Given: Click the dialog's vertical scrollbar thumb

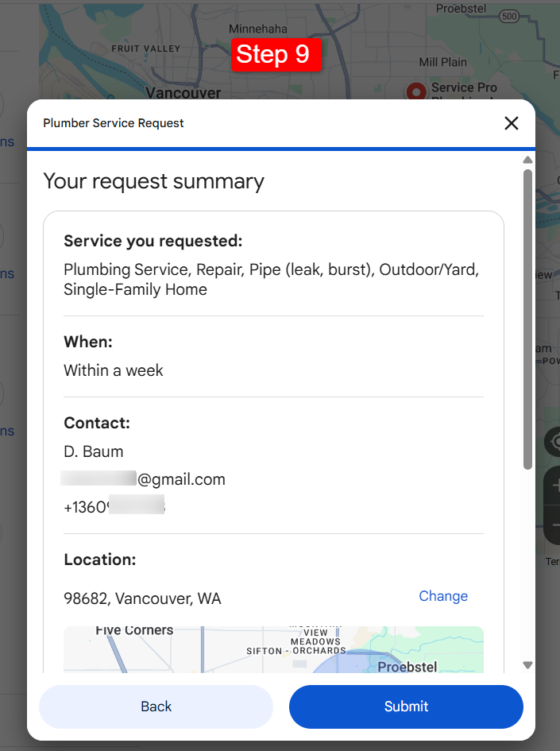Looking at the screenshot, I should [527, 318].
